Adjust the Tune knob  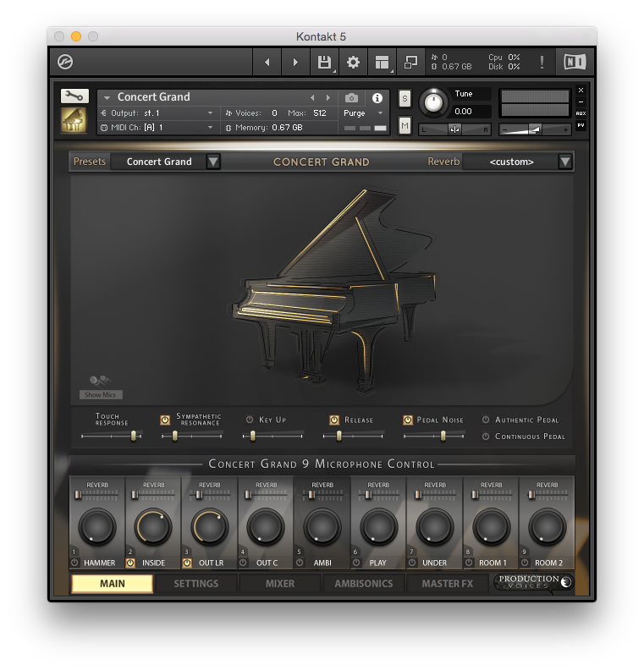pos(434,103)
